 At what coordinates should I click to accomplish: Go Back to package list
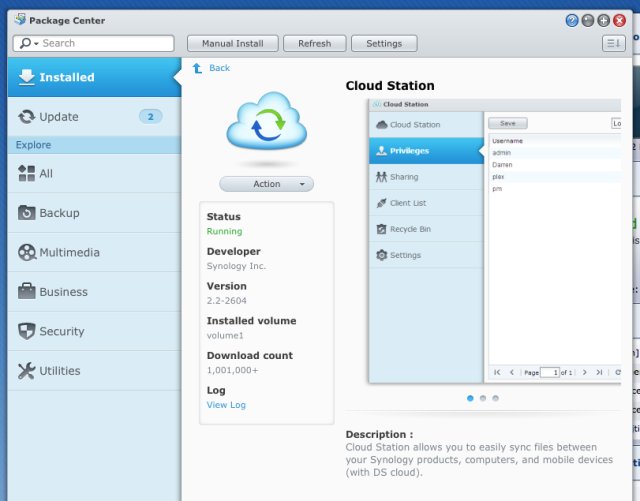(220, 68)
